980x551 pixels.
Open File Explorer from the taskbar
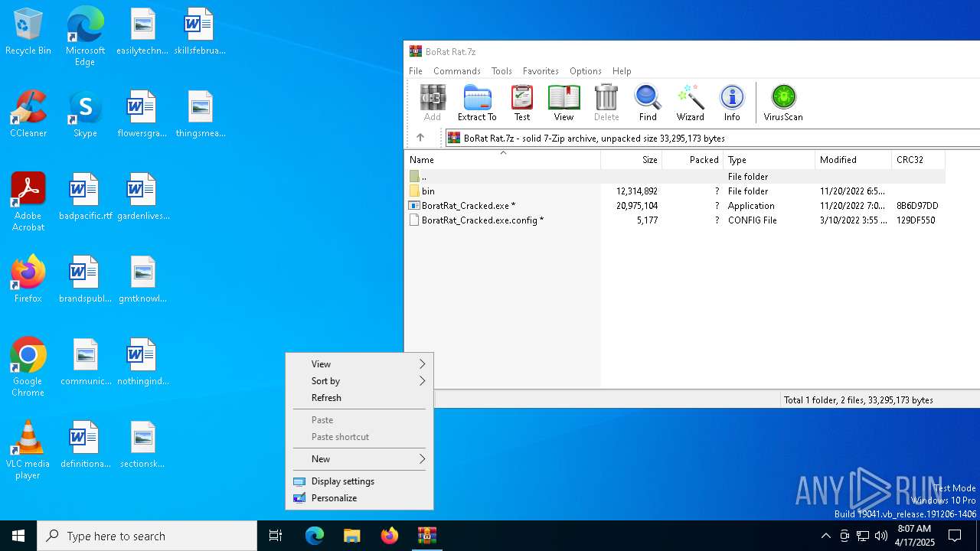pyautogui.click(x=352, y=536)
